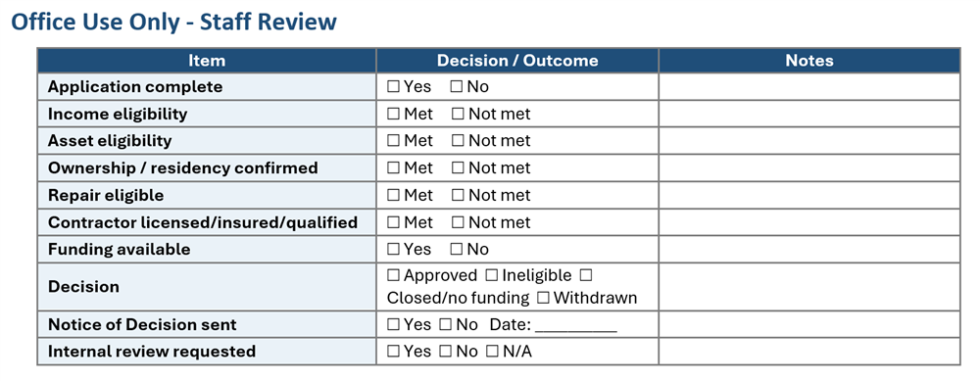Check the Withdrawn decision box
Screen dimensions: 980x381
click(543, 298)
